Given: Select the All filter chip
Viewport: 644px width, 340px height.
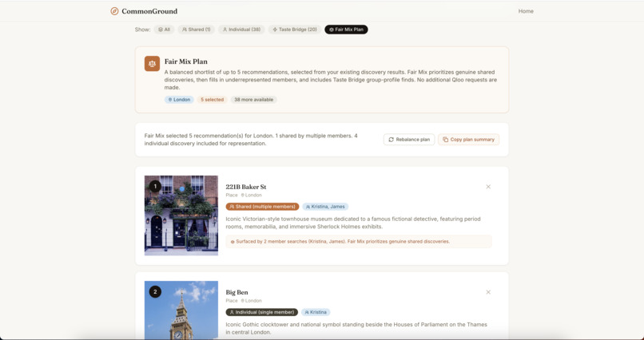Looking at the screenshot, I should 165,30.
